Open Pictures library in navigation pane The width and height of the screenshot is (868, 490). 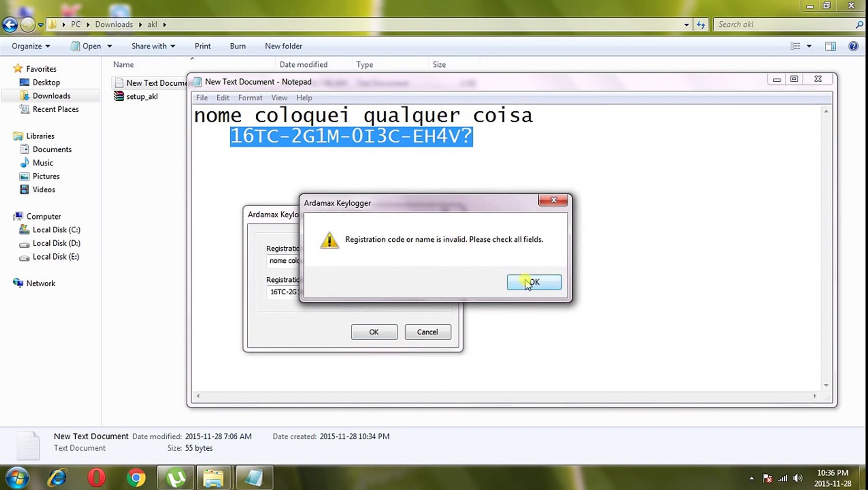(x=40, y=176)
